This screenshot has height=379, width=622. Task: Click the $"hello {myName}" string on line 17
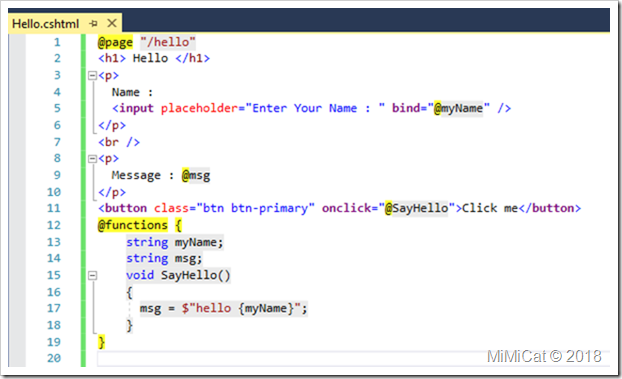pyautogui.click(x=241, y=308)
